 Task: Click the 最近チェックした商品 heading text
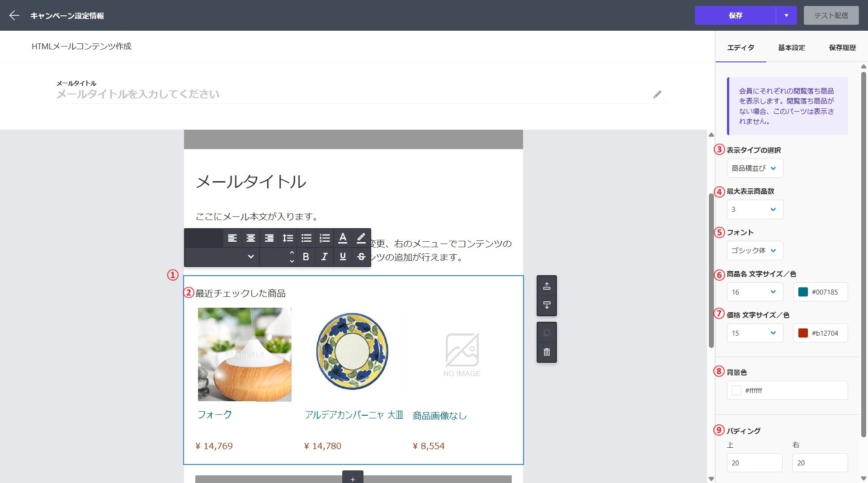(241, 293)
